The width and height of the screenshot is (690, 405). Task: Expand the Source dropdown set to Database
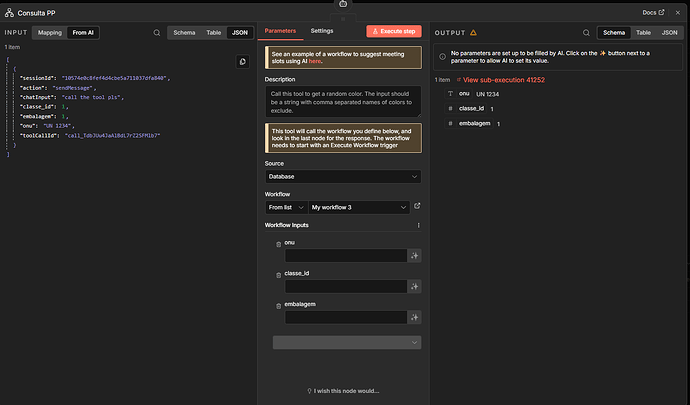tap(342, 177)
